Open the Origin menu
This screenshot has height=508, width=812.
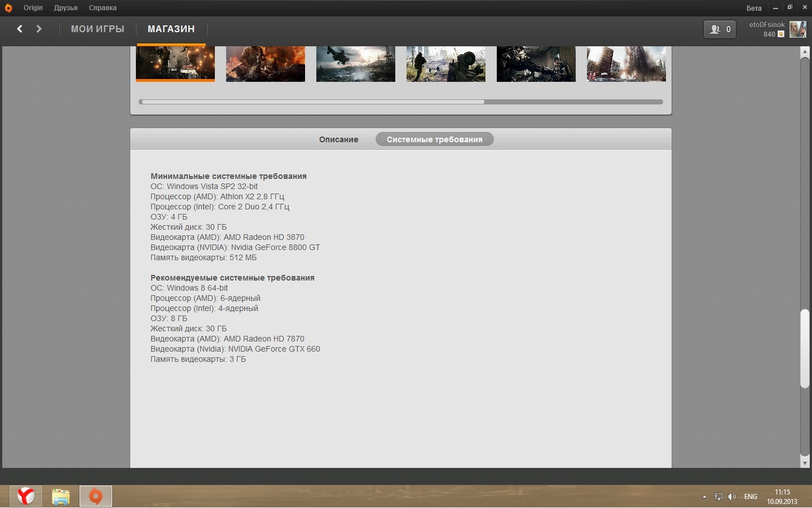pos(33,8)
